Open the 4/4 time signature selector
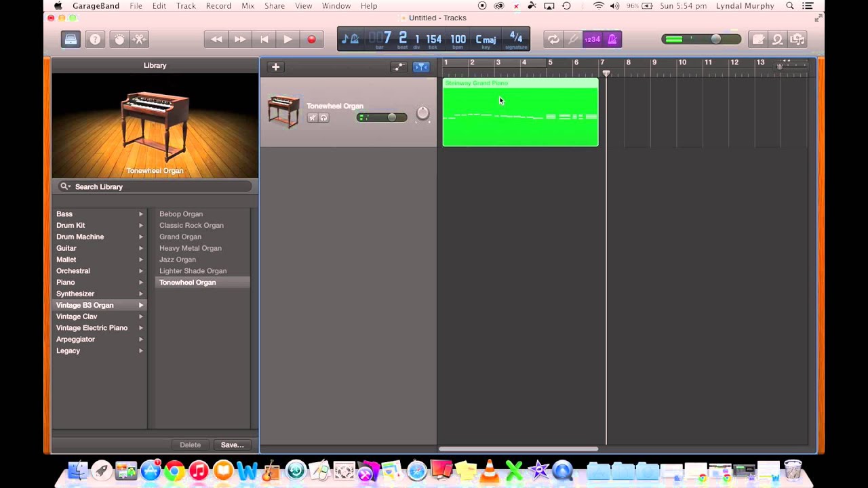868x488 pixels. click(x=516, y=39)
